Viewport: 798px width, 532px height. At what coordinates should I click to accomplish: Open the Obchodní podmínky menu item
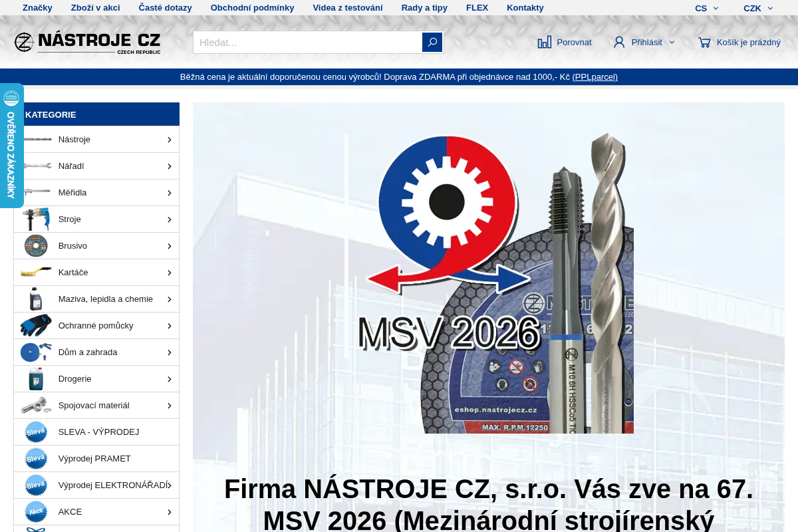point(253,8)
